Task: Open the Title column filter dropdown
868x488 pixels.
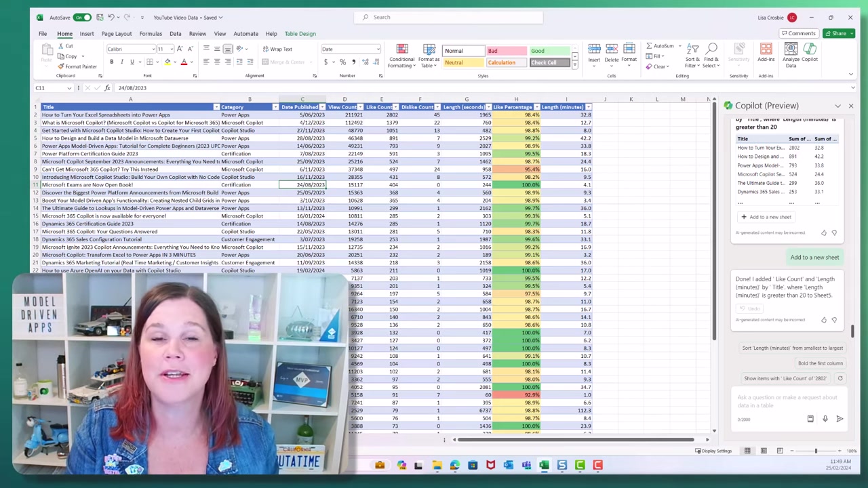Action: click(216, 107)
